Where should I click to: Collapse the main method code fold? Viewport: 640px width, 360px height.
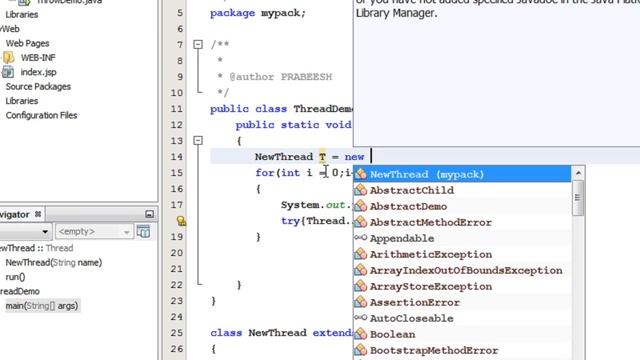tap(198, 140)
